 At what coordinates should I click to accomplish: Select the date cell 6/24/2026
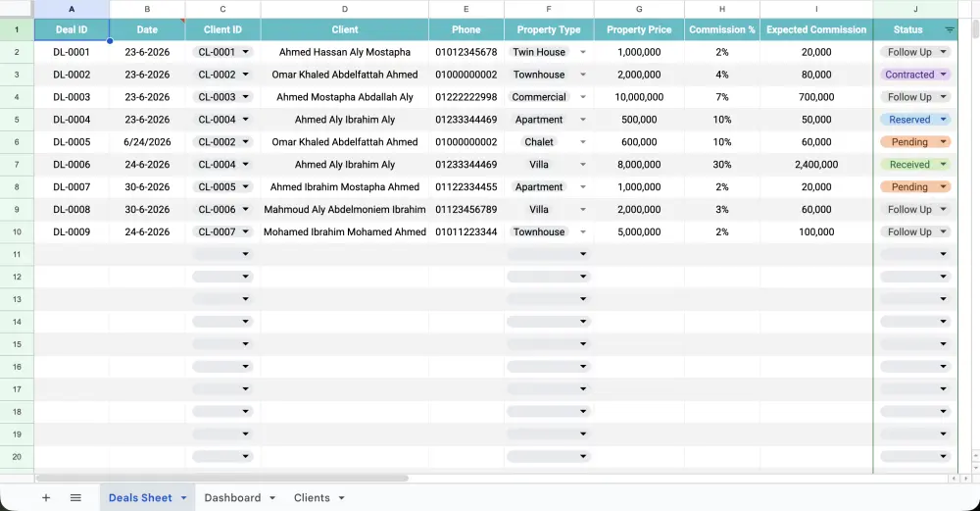coord(148,142)
